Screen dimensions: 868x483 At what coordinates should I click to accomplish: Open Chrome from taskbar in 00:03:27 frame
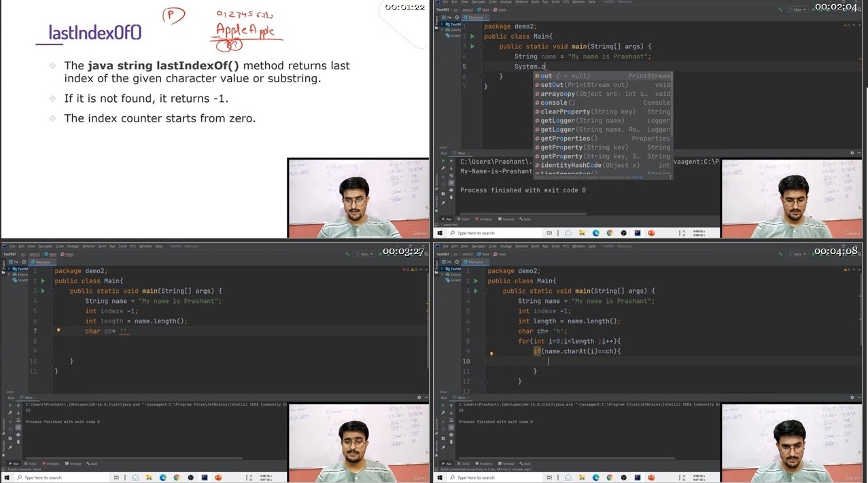coord(177,478)
